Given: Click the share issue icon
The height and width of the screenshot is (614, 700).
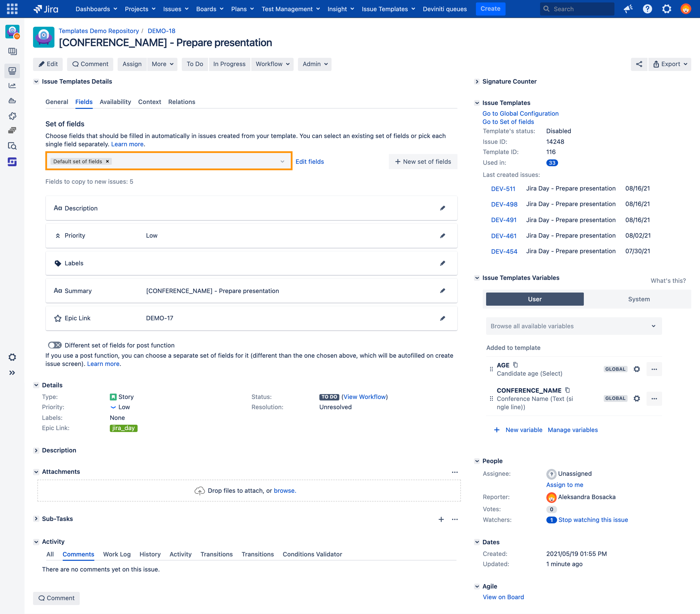Looking at the screenshot, I should (639, 64).
